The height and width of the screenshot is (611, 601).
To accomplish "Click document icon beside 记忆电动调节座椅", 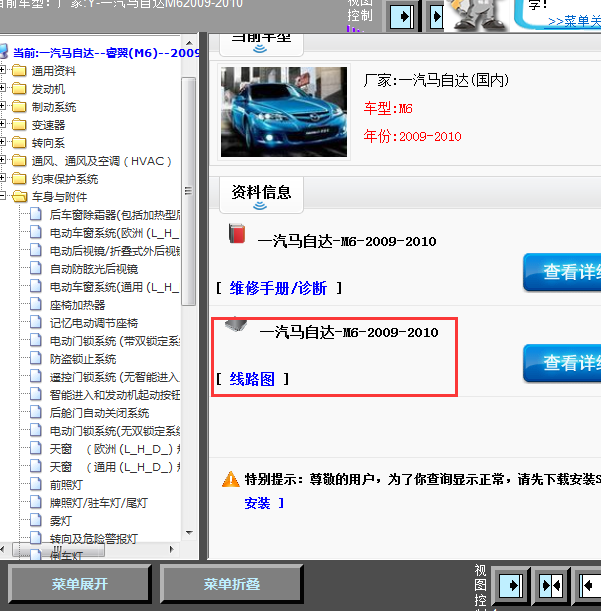I will (x=36, y=322).
